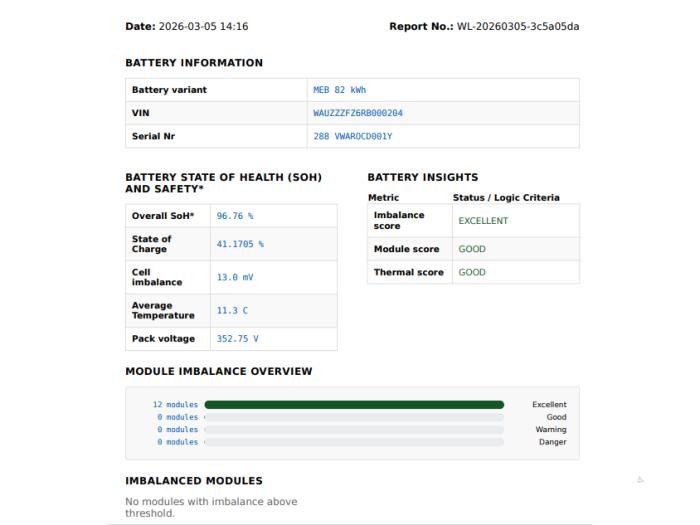700x525 pixels.
Task: Select the VIN value WAUZZZFZ6RB000204
Action: [x=358, y=113]
